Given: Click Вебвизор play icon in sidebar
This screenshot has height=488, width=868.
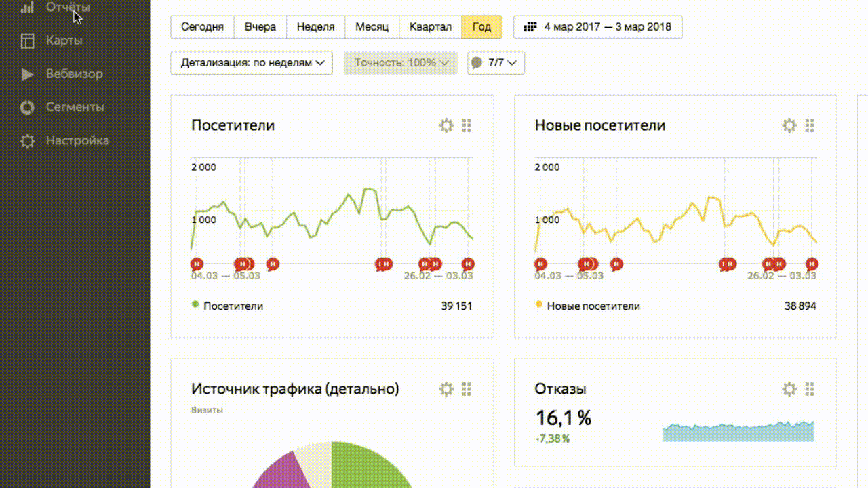Looking at the screenshot, I should 27,74.
